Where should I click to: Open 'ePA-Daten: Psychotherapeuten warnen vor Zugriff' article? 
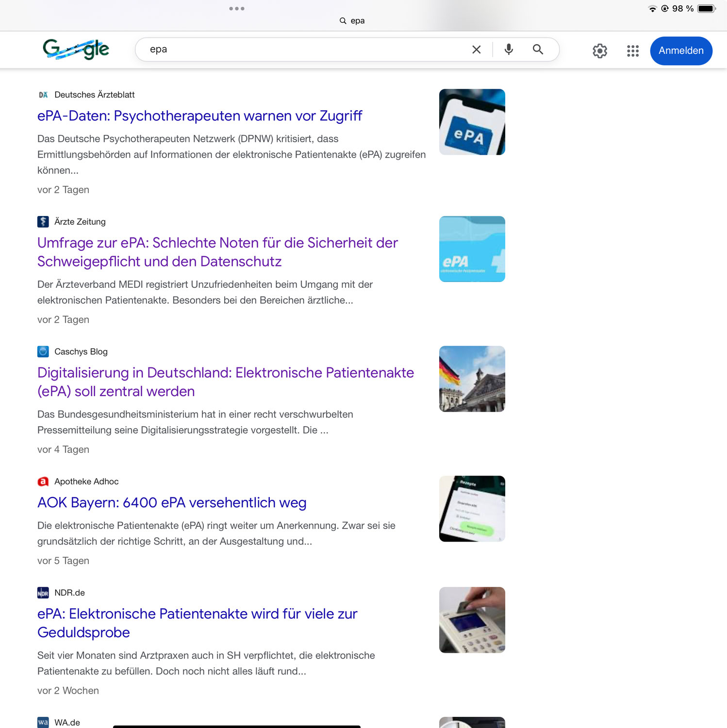199,116
